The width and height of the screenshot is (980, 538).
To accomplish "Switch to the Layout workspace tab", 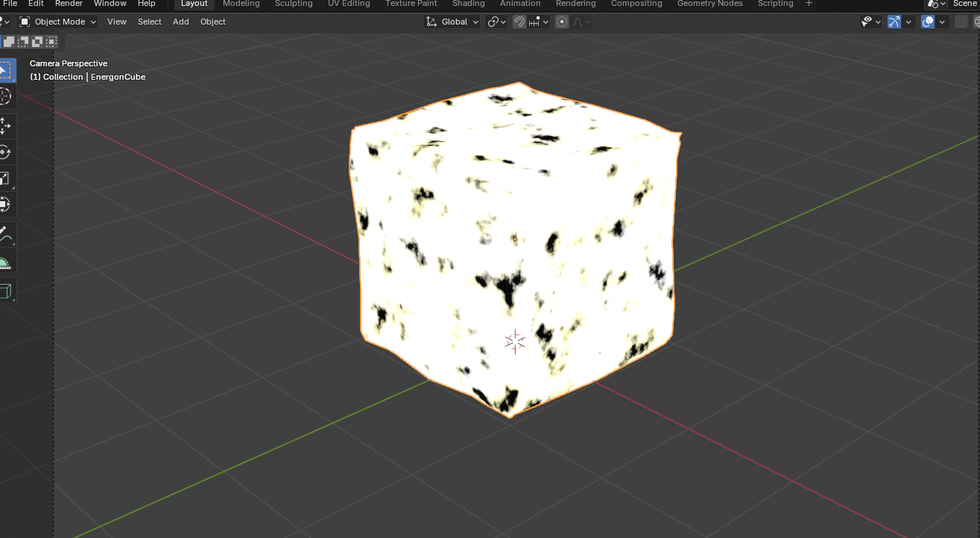I will (195, 4).
